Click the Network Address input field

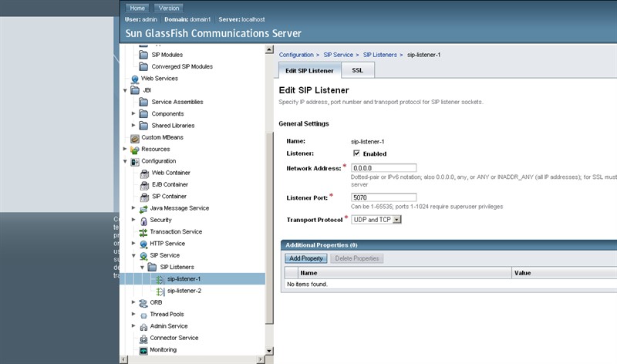[383, 168]
